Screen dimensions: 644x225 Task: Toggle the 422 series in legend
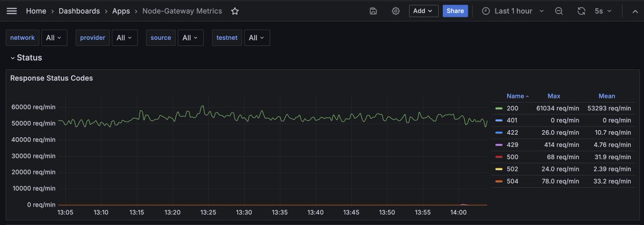coord(511,132)
